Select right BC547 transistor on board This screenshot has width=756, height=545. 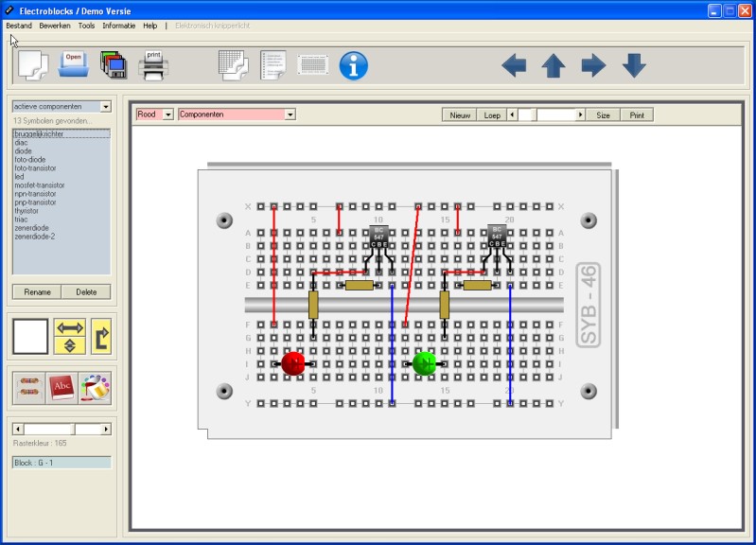pos(497,237)
